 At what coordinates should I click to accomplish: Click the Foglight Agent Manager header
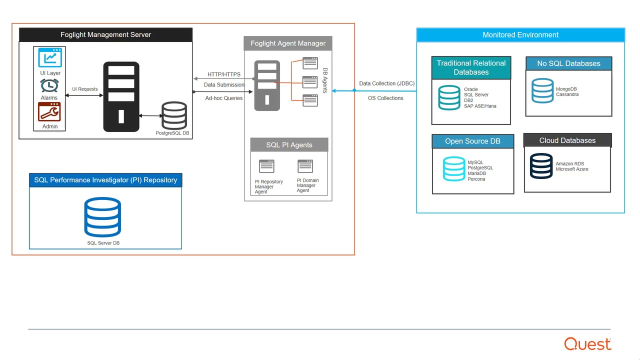288,43
